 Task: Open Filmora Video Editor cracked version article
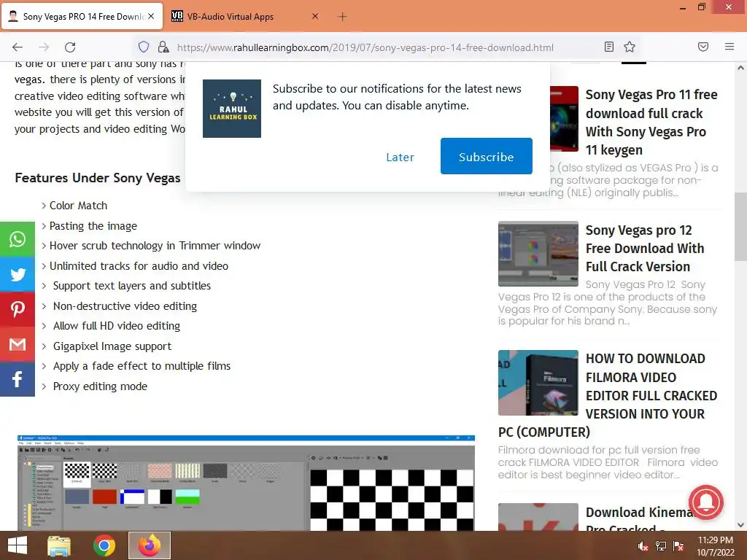[x=651, y=386]
